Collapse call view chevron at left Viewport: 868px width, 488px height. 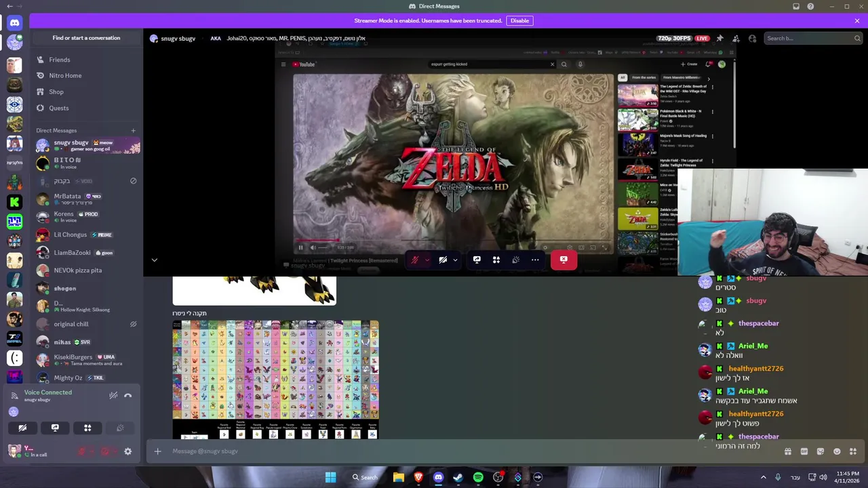(x=154, y=260)
